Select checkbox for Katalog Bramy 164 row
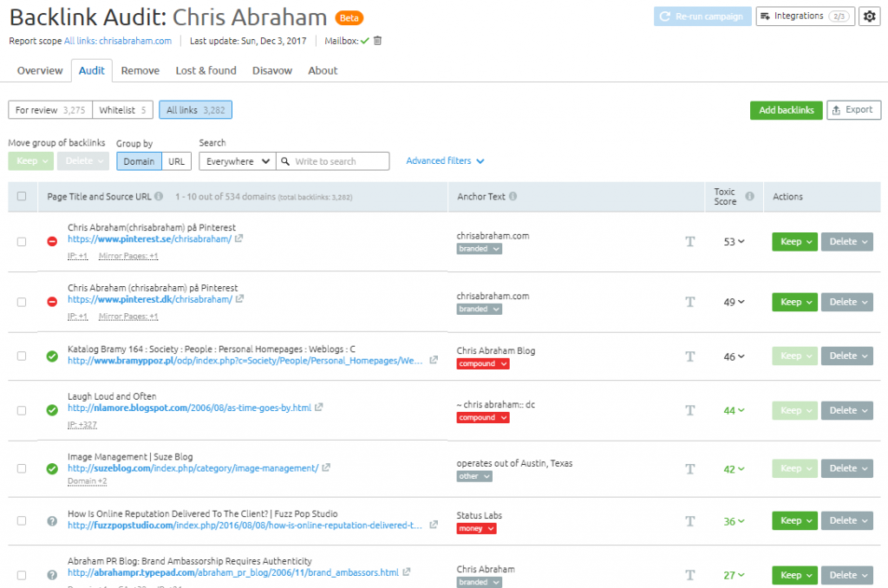888x588 pixels. [22, 356]
